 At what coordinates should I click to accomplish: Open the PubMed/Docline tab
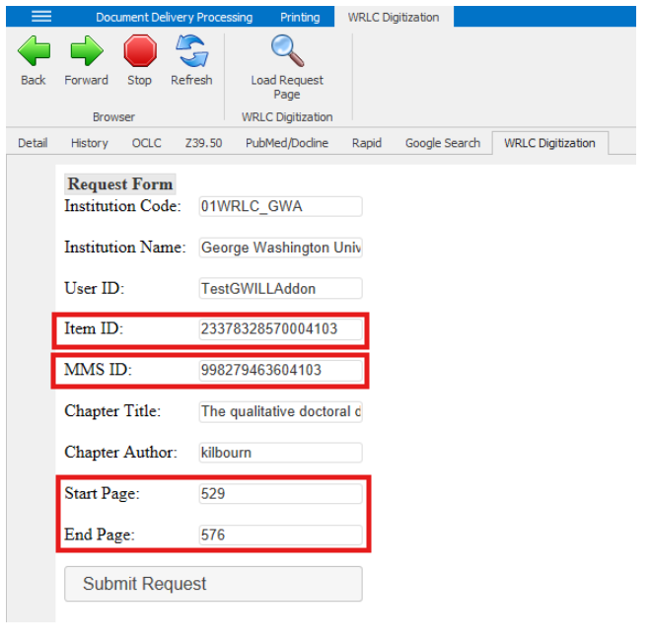point(287,143)
